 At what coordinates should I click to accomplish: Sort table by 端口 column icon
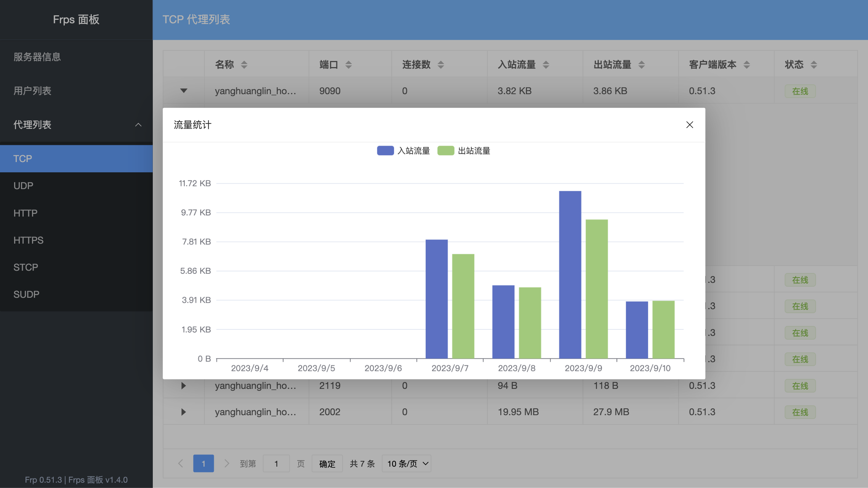pos(348,65)
